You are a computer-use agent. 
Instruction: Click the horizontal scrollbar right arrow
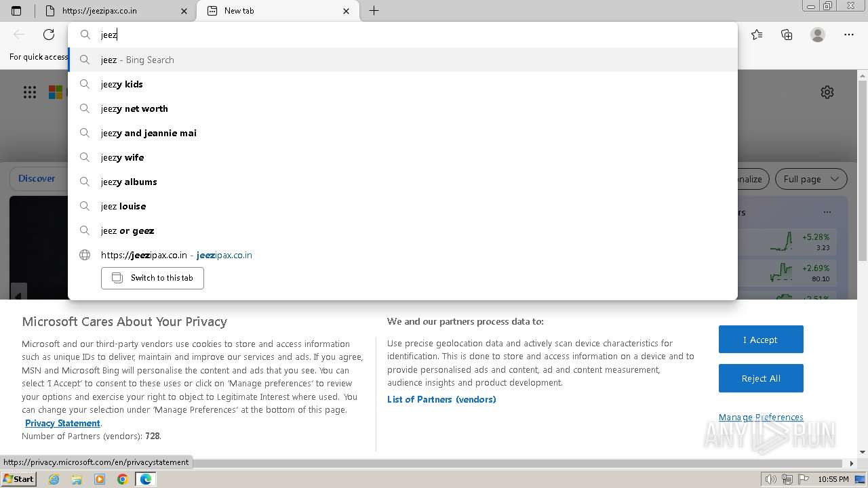point(852,464)
